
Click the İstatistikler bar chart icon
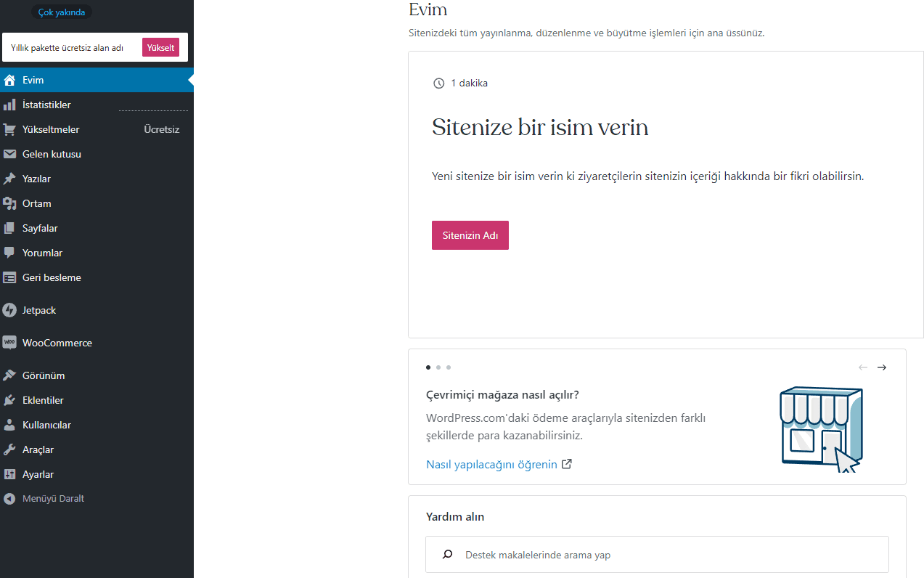click(x=9, y=105)
